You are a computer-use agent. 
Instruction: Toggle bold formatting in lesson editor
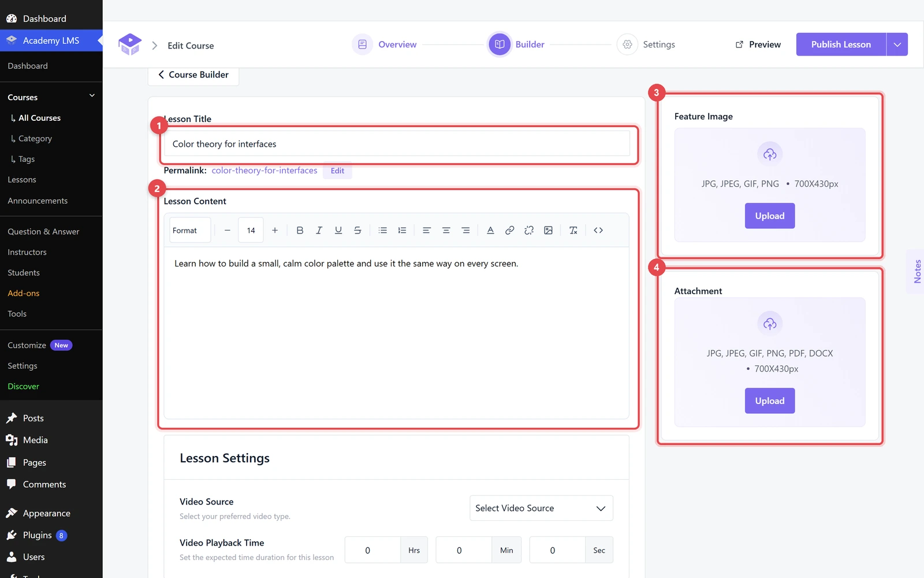[x=300, y=230]
